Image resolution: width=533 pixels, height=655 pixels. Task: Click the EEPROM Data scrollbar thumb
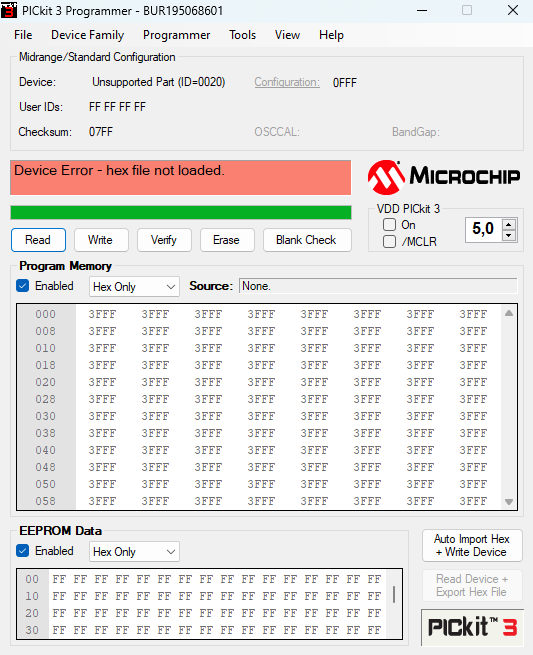394,594
